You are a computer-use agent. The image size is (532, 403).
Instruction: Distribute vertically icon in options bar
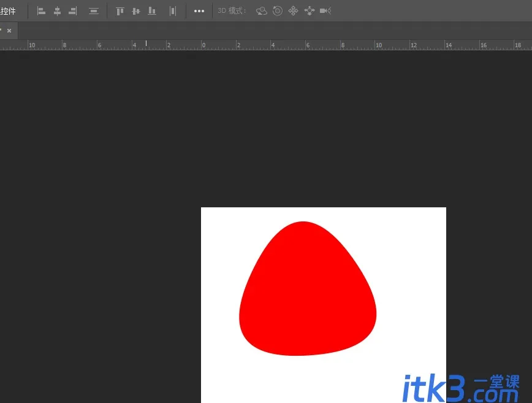point(94,11)
